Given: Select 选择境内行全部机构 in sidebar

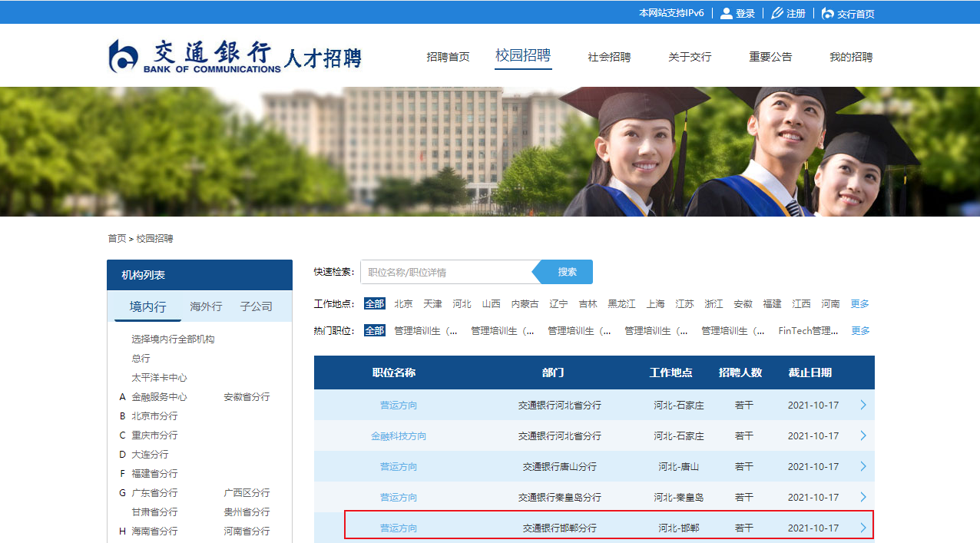Looking at the screenshot, I should [x=173, y=339].
